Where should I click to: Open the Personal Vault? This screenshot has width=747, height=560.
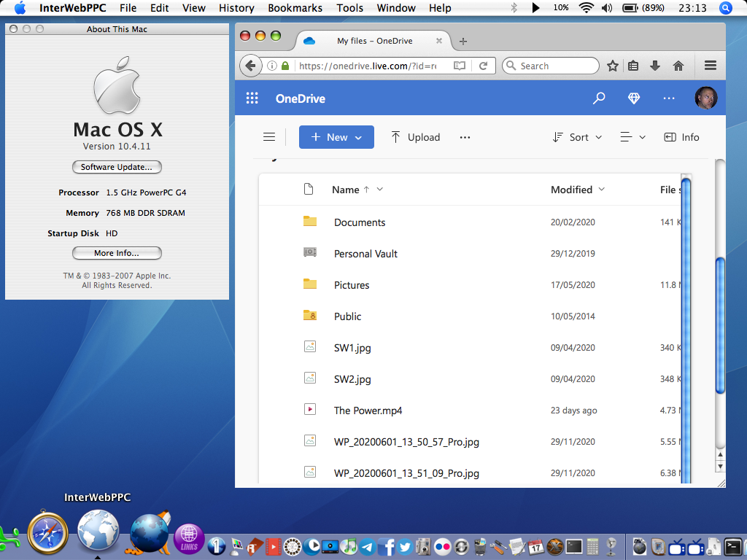pyautogui.click(x=365, y=254)
